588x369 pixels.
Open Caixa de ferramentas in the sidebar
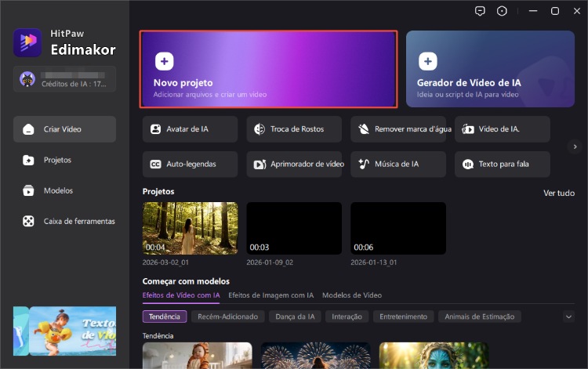click(x=64, y=222)
